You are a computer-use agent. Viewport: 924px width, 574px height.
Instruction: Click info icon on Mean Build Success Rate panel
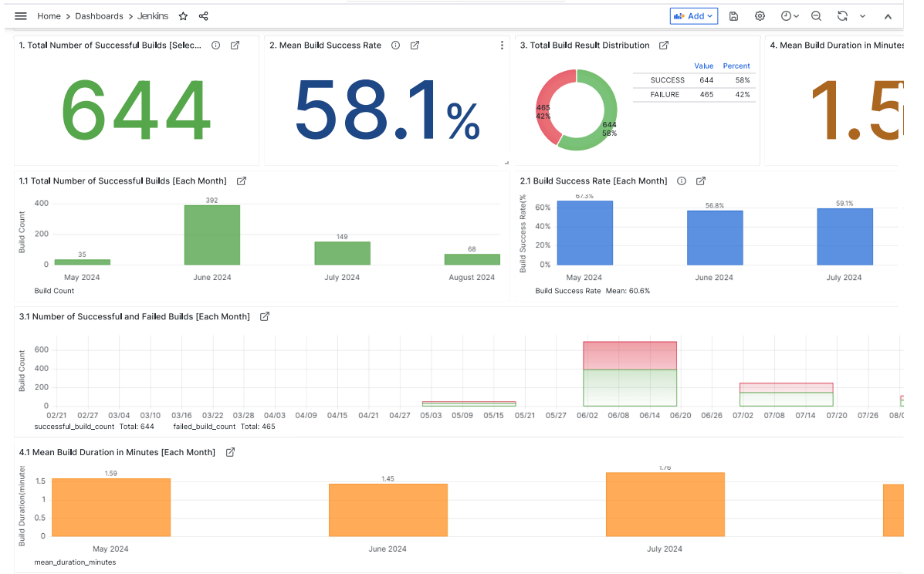[396, 46]
